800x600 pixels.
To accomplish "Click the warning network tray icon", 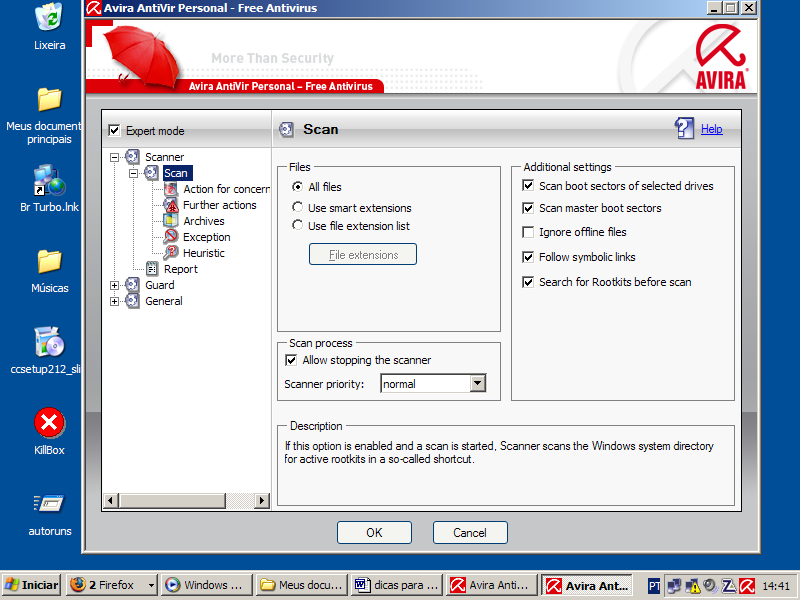I will pos(692,585).
